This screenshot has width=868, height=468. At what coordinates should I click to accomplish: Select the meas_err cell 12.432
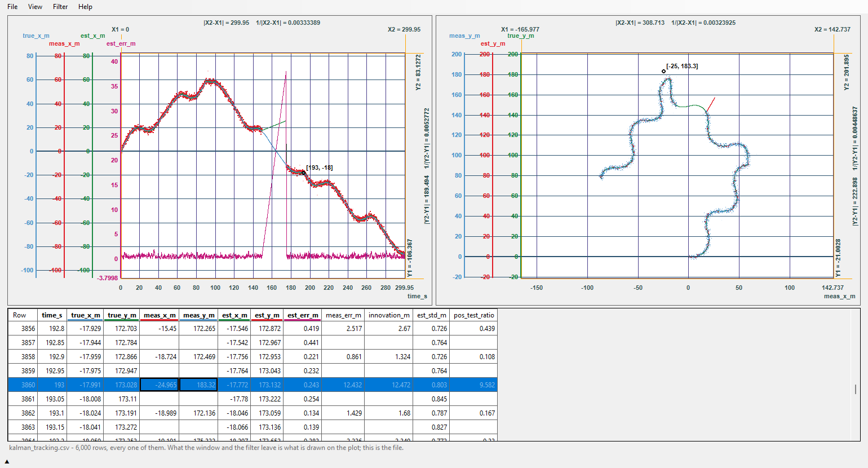click(344, 385)
